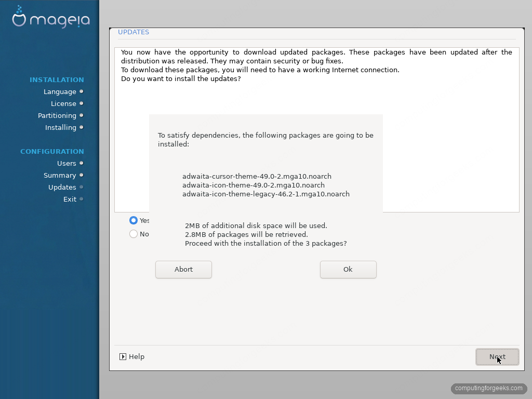This screenshot has width=532, height=399.
Task: Click the Next button
Action: (x=497, y=357)
